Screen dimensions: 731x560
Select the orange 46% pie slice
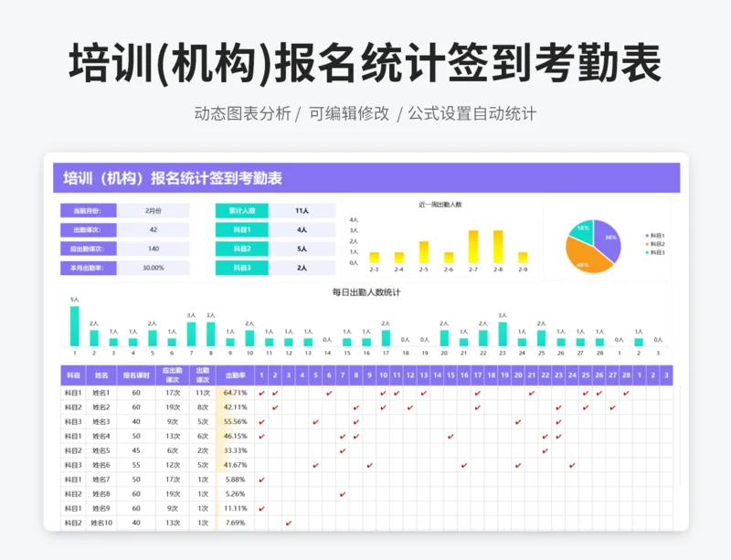[585, 258]
